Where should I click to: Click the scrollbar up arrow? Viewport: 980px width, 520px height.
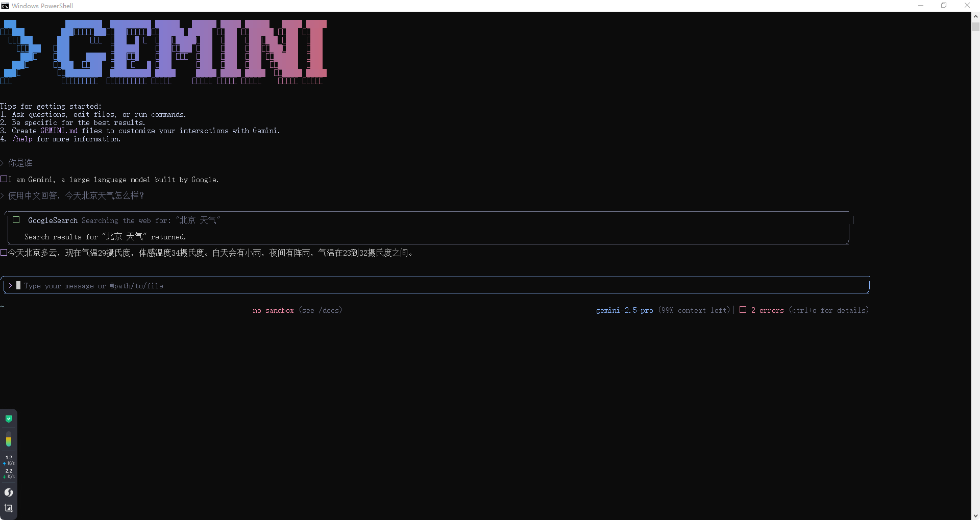975,16
